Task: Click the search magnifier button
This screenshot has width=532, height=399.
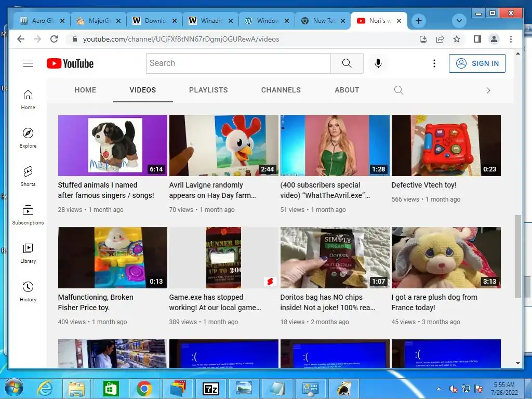Action: 347,63
